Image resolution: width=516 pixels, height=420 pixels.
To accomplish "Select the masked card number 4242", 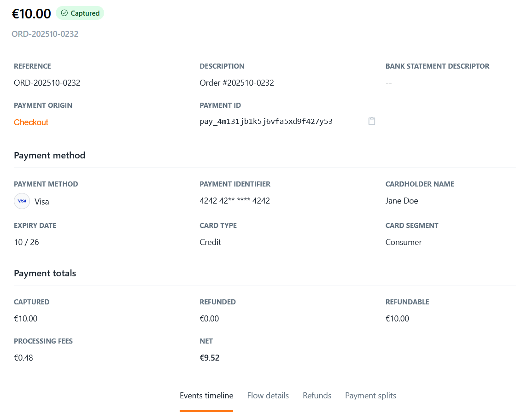I will [235, 200].
